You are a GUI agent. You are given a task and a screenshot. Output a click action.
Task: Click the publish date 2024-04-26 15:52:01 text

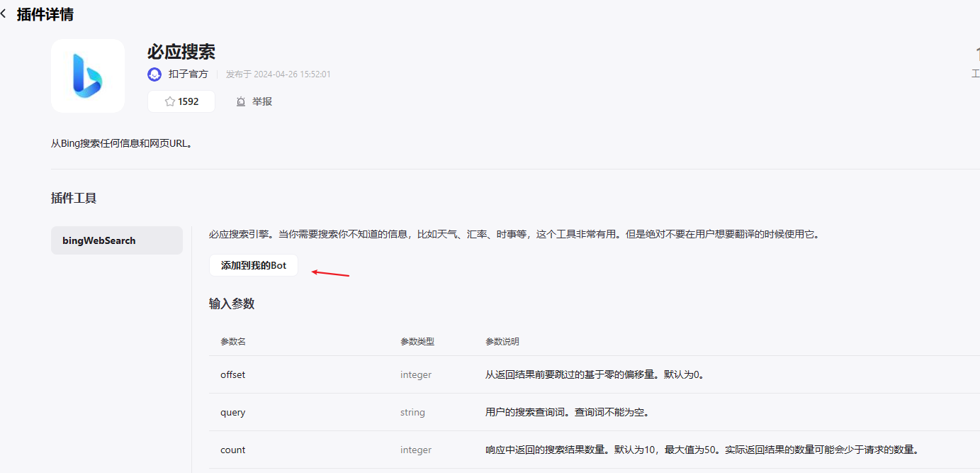[292, 74]
